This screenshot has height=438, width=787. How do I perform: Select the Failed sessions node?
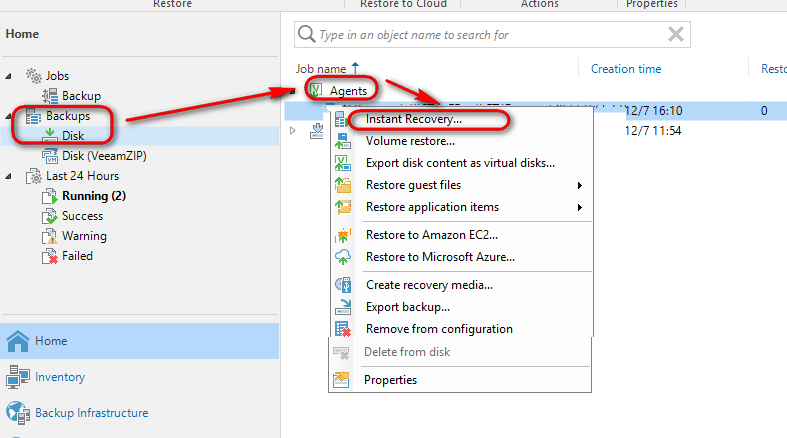pyautogui.click(x=77, y=256)
